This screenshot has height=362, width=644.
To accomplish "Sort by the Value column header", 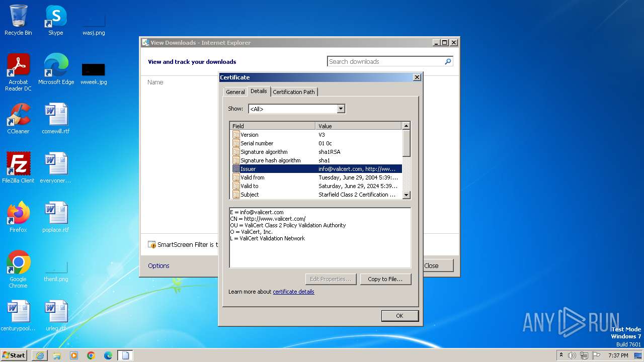I will pos(359,126).
